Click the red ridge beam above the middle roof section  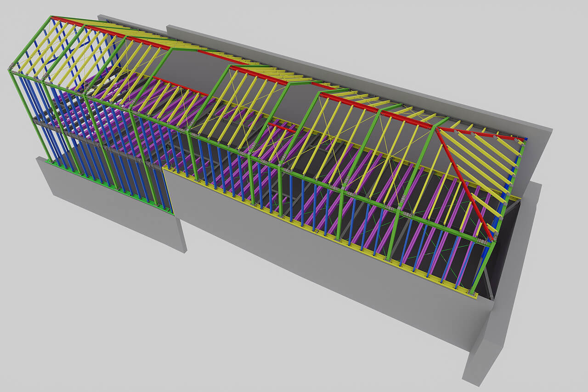pyautogui.click(x=257, y=75)
